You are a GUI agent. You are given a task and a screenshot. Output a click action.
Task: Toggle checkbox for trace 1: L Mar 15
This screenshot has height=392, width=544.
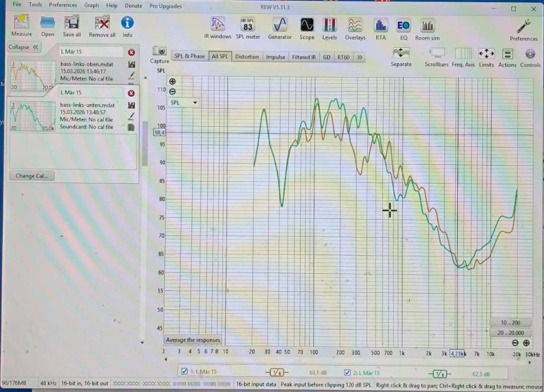tap(185, 371)
